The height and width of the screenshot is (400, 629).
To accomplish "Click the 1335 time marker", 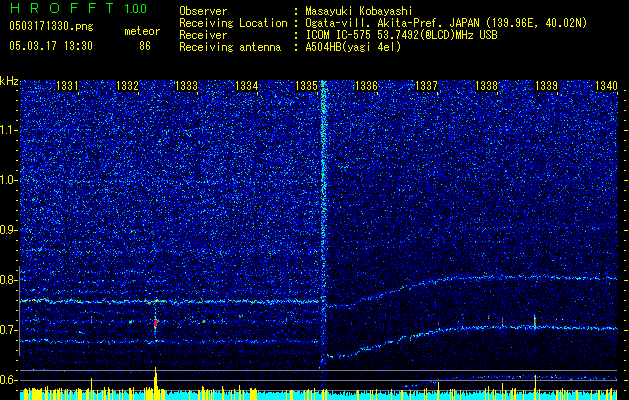I will 306,85.
